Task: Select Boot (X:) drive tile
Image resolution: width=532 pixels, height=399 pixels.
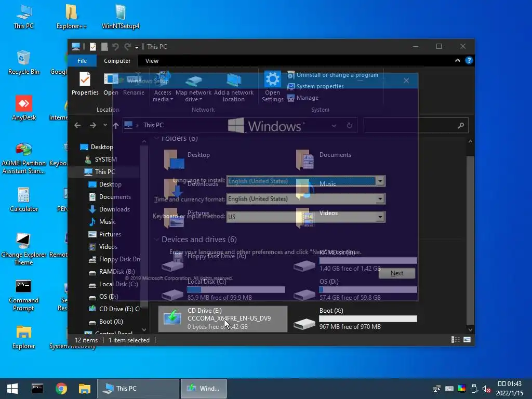Action: (x=355, y=318)
